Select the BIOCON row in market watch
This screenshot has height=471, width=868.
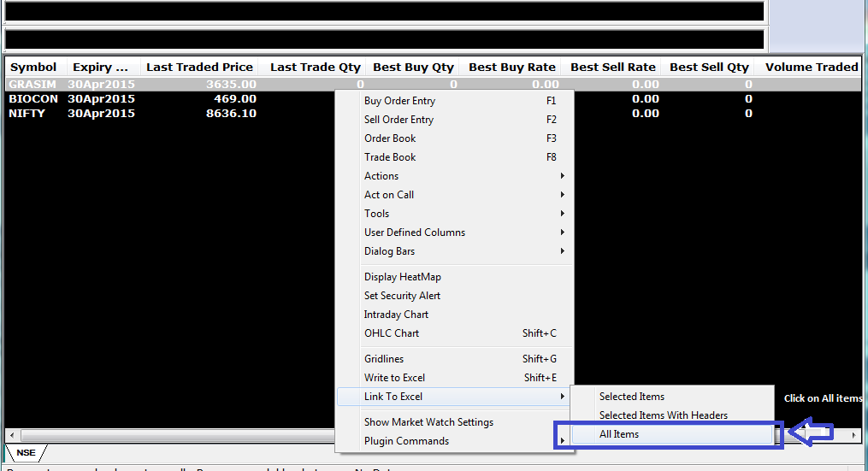click(33, 99)
